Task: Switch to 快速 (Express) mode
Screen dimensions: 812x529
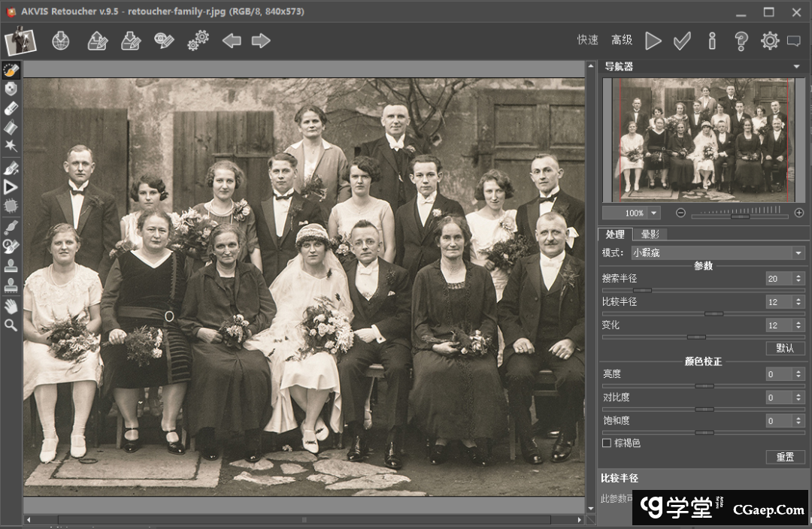Action: point(588,41)
